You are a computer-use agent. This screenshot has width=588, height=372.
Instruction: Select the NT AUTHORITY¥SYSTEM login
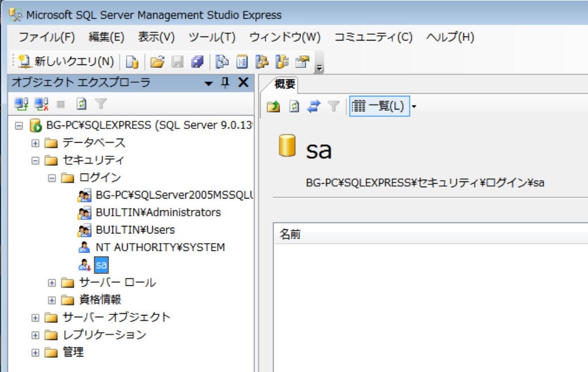[160, 248]
